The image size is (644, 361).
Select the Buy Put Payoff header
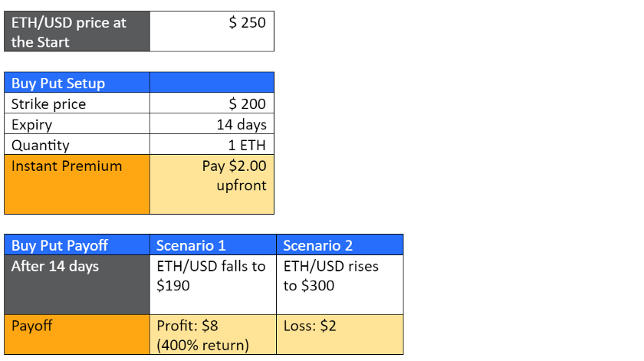[77, 245]
